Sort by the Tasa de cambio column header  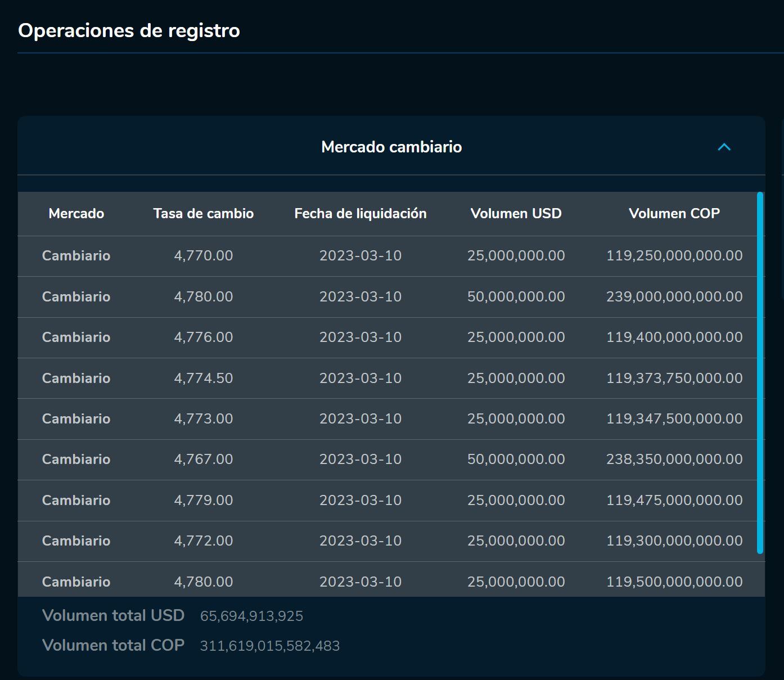[204, 214]
